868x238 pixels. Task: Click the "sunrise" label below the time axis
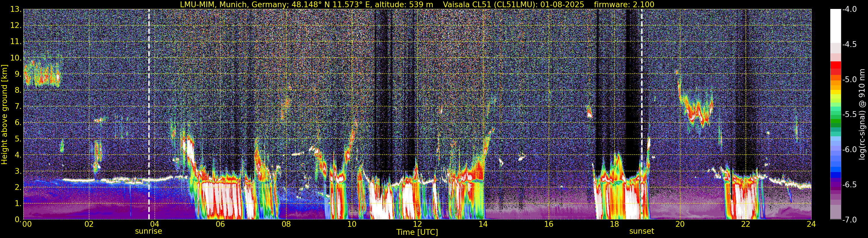[x=149, y=231]
